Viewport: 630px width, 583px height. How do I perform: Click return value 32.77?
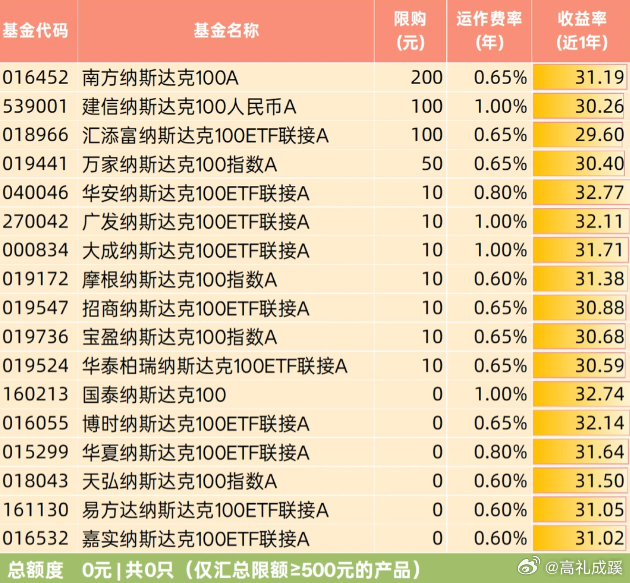coord(599,192)
